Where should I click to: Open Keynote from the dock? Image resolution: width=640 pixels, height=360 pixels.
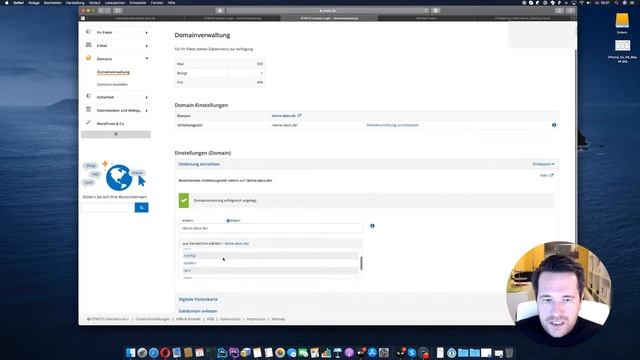(338, 353)
